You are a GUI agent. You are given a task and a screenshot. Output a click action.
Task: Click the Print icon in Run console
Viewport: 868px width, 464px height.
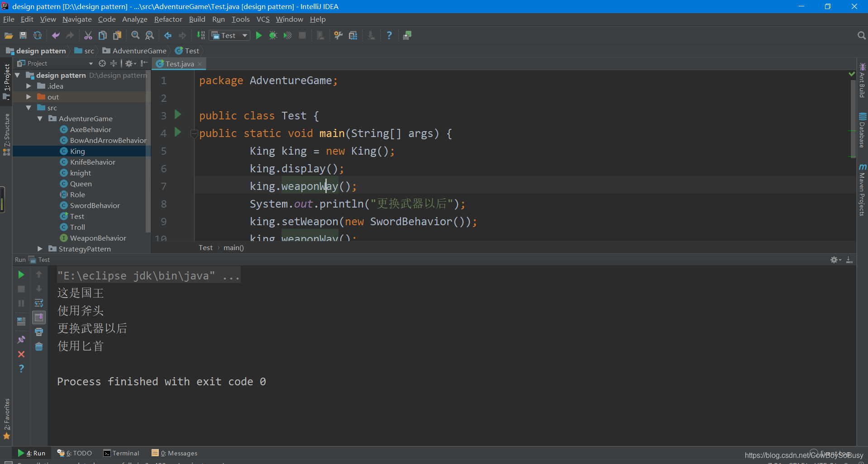39,332
